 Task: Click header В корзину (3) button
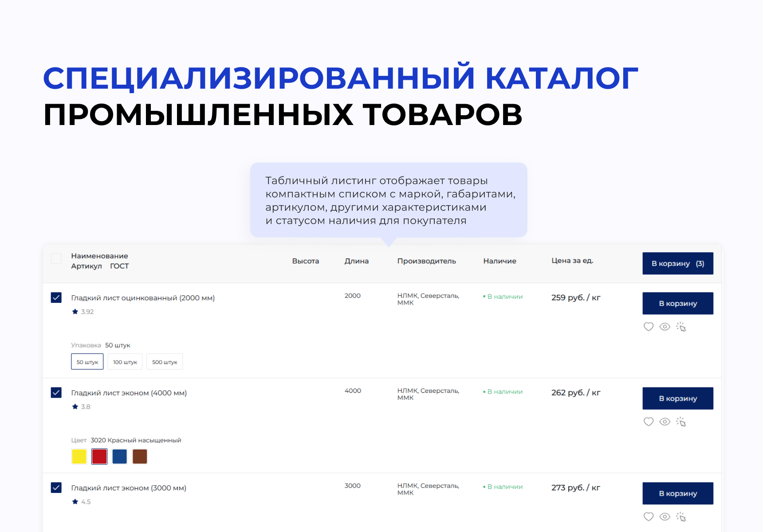pyautogui.click(x=678, y=263)
